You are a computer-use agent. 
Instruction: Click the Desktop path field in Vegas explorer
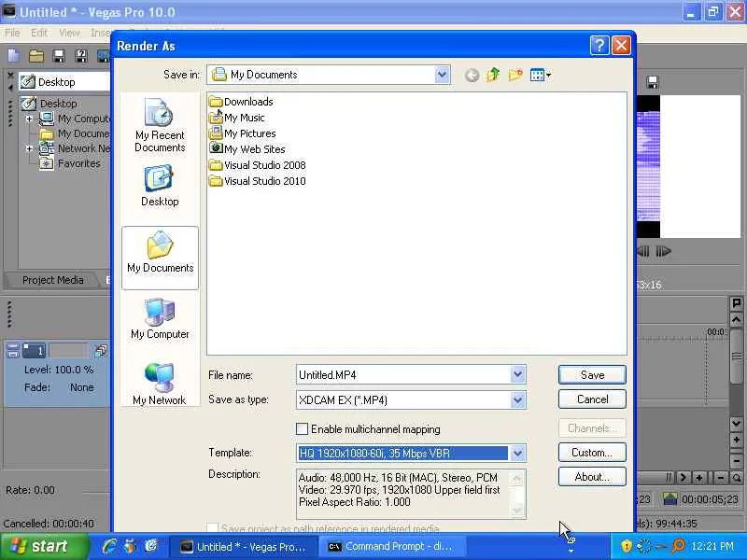tap(64, 82)
